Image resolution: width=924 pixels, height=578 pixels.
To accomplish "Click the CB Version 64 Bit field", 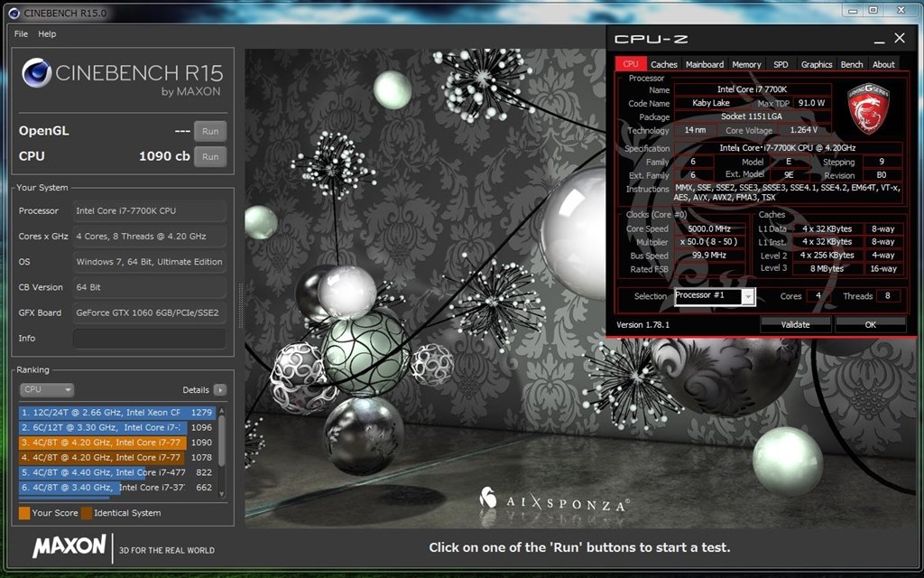I will pos(150,287).
